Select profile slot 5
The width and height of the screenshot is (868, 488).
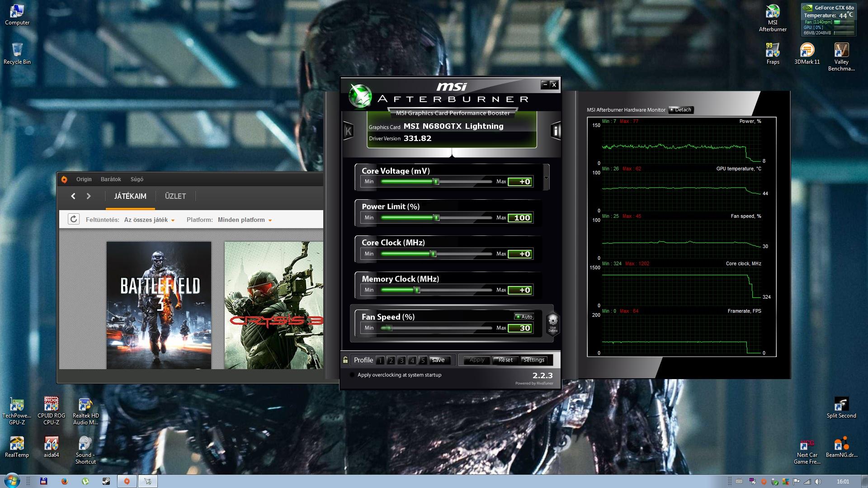pyautogui.click(x=423, y=360)
